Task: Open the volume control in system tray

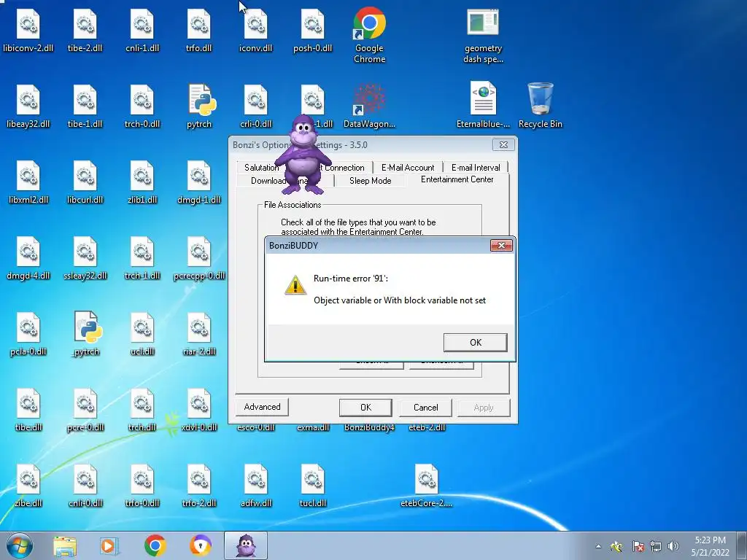Action: tap(673, 546)
